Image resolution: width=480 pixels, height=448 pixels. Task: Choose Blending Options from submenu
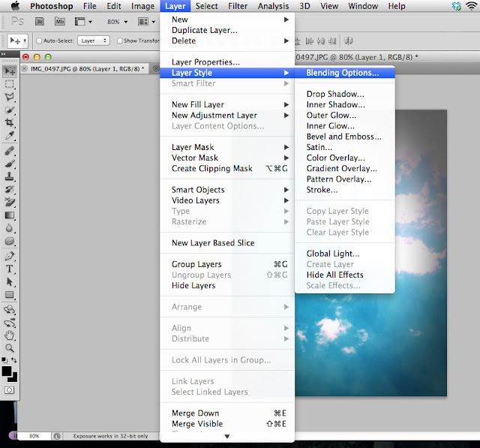coord(345,73)
